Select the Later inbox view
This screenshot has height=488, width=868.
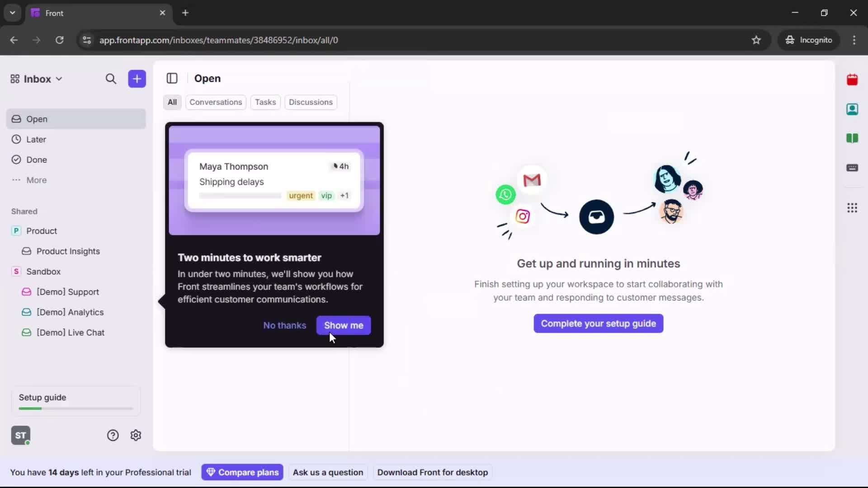coord(35,139)
